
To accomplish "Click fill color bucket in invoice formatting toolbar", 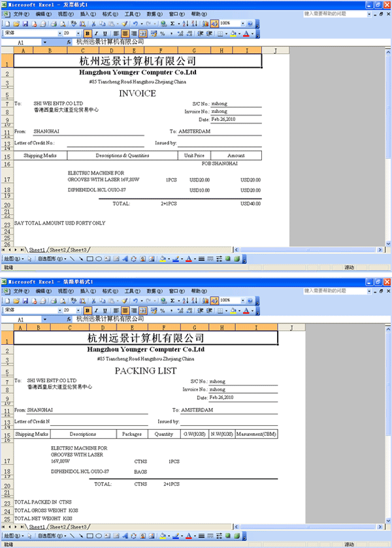I will point(233,33).
